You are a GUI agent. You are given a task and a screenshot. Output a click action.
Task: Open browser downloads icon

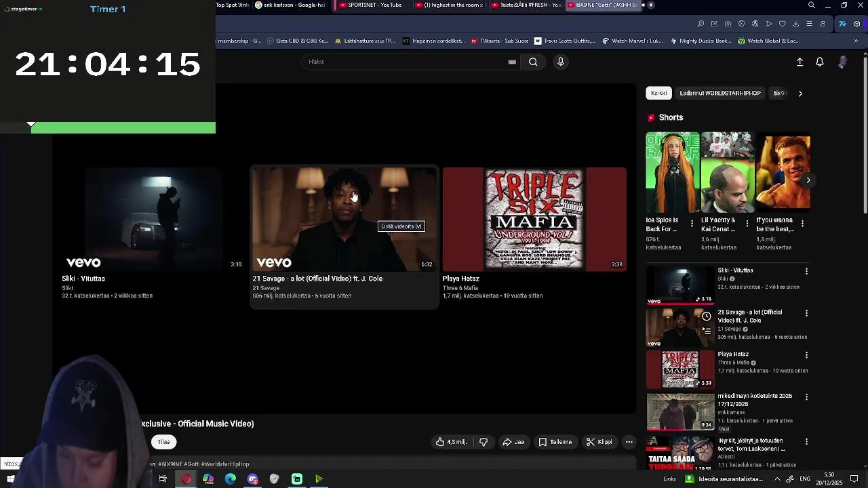(795, 24)
